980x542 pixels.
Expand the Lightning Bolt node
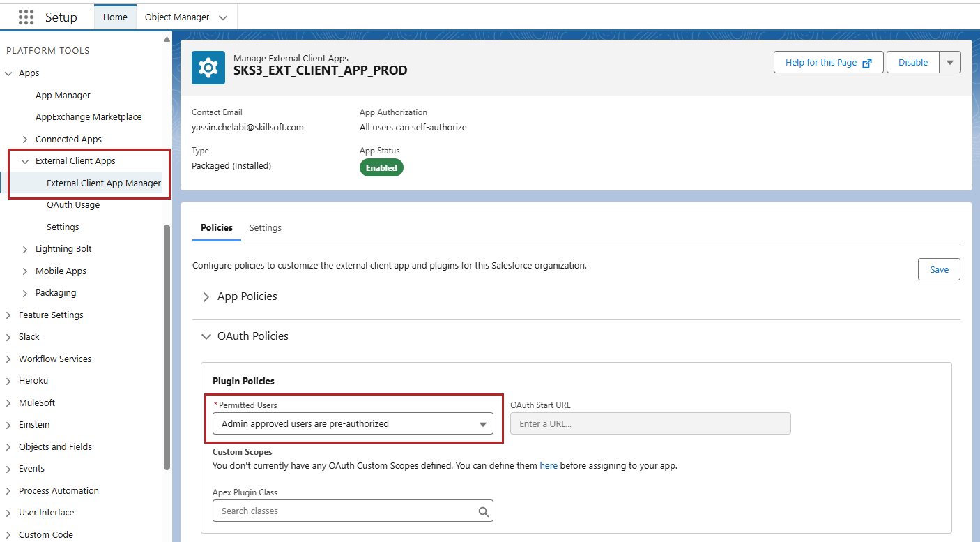coord(25,249)
